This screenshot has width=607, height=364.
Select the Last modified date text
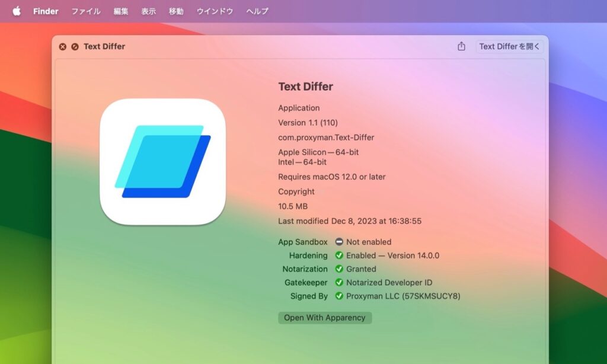[350, 221]
